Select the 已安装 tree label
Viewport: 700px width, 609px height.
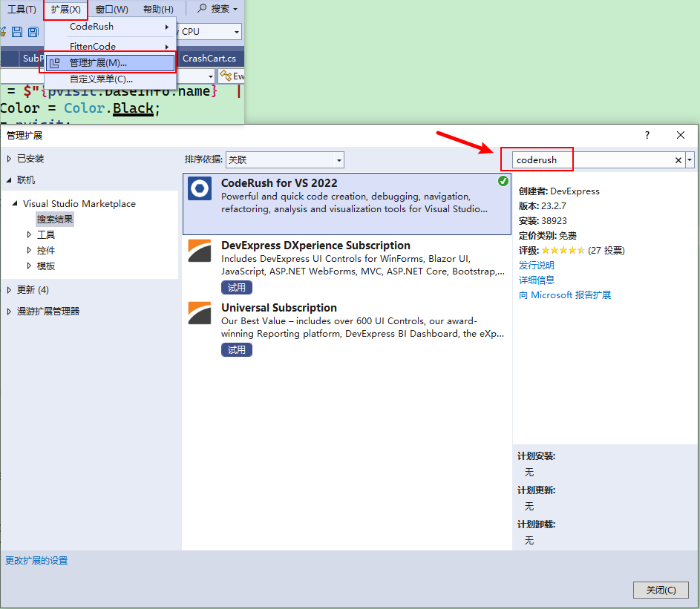[x=30, y=159]
